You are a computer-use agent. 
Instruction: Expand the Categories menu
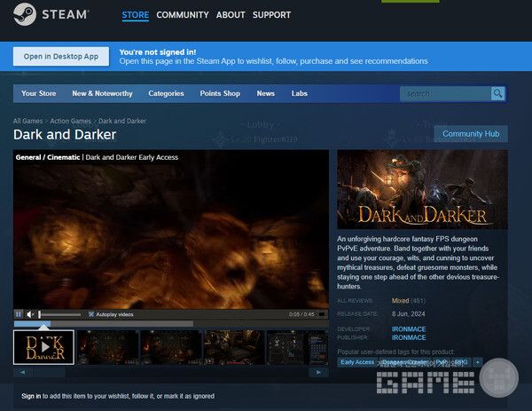(166, 93)
